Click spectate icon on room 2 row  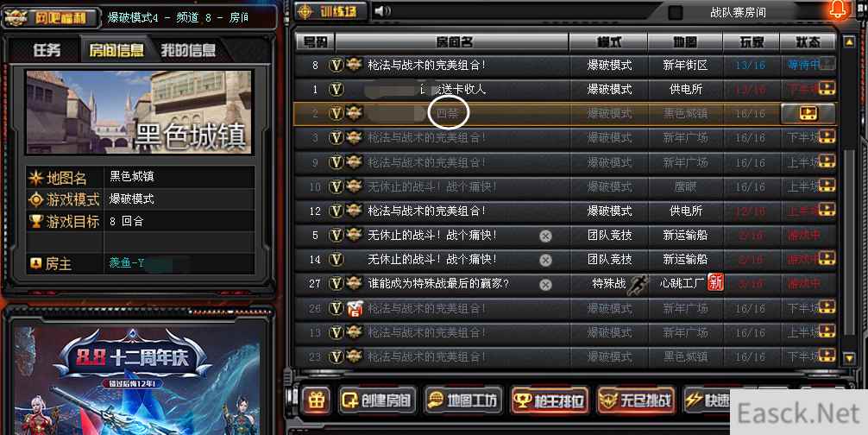point(808,113)
